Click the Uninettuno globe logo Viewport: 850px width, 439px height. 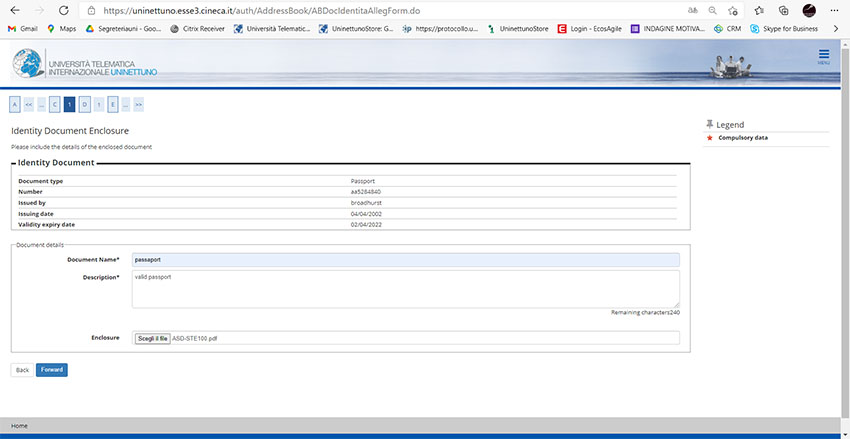coord(30,66)
